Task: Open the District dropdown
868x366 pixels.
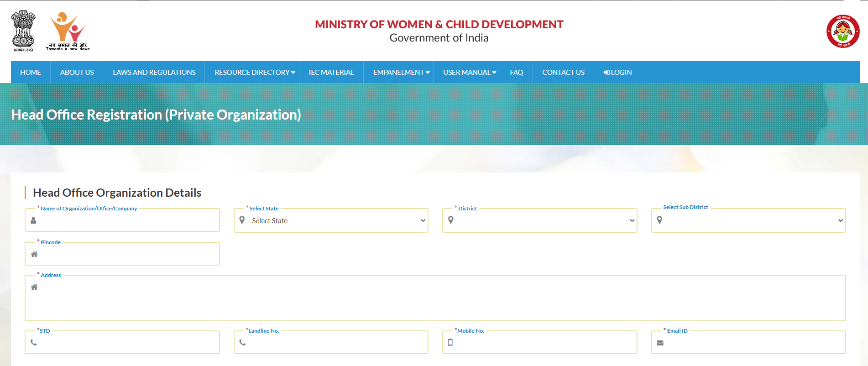Action: (539, 221)
